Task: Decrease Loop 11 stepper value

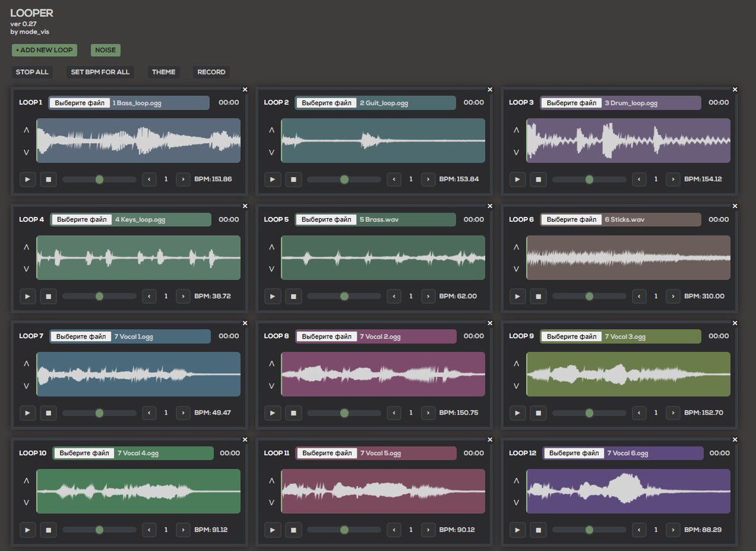Action: pyautogui.click(x=394, y=530)
